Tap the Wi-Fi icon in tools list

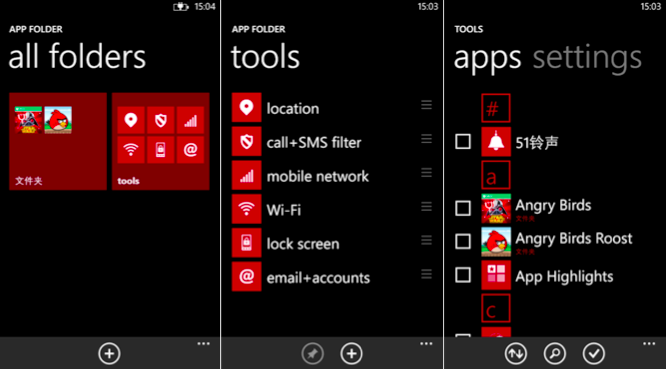coord(246,209)
